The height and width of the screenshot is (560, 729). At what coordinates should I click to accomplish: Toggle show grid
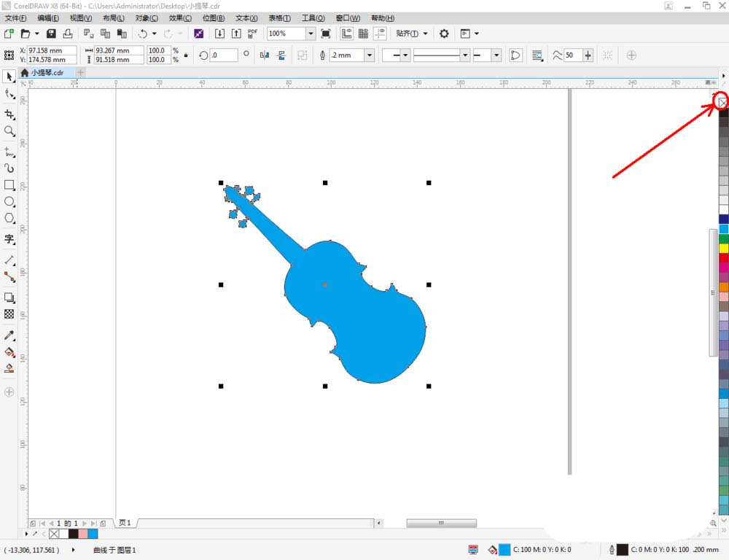[363, 34]
